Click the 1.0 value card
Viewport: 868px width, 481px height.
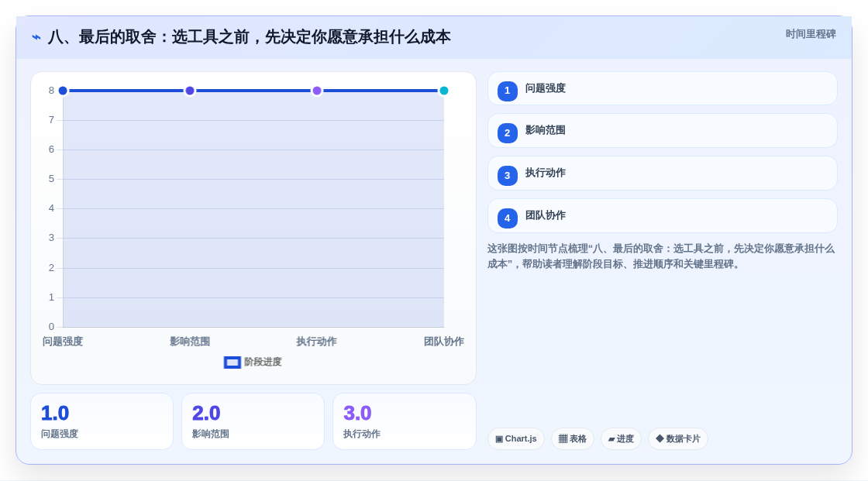pos(102,421)
